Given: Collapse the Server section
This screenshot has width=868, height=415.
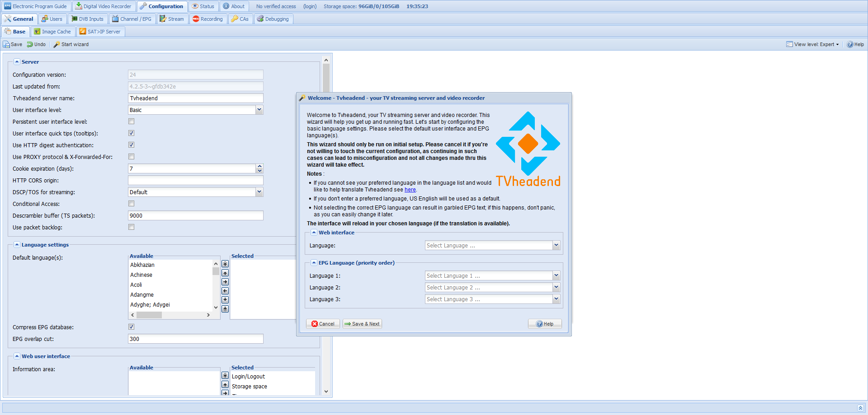Looking at the screenshot, I should [x=17, y=62].
